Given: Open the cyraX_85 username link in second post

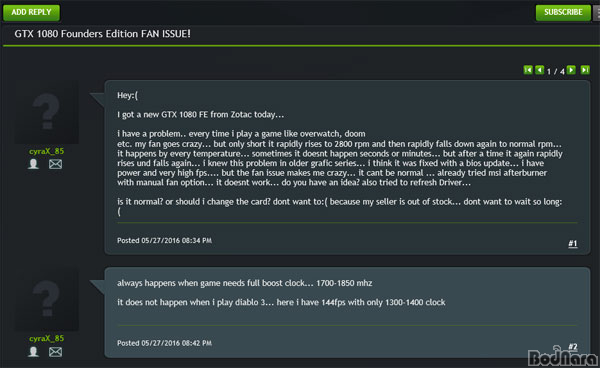Looking at the screenshot, I should coord(46,339).
